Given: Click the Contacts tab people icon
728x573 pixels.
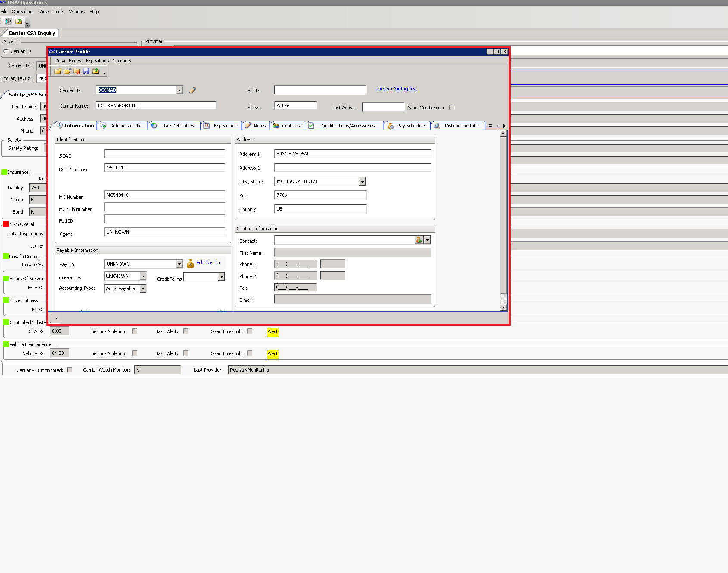Looking at the screenshot, I should tap(276, 126).
